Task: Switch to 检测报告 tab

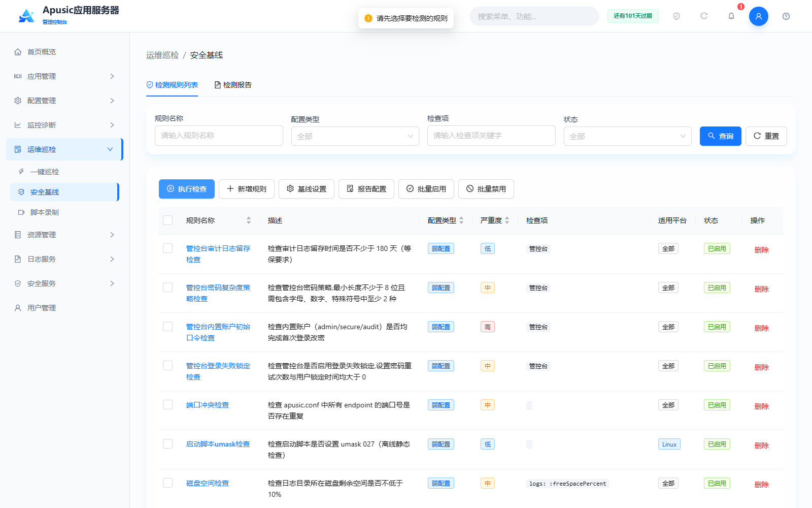Action: tap(233, 85)
